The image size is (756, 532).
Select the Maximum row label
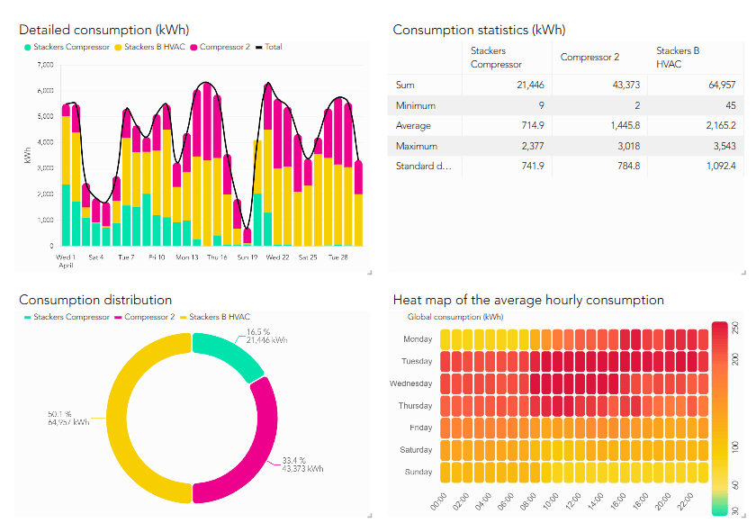417,146
